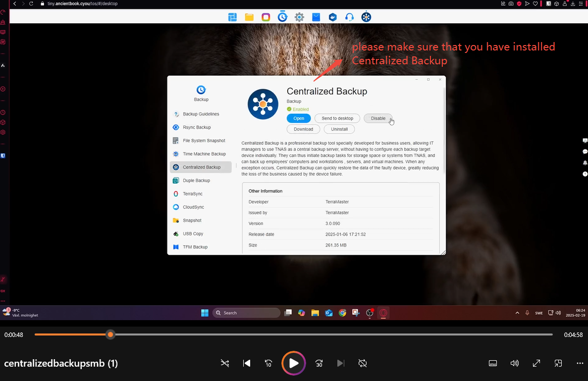This screenshot has height=381, width=588.
Task: Click the weather widget showing -9°C
Action: (x=21, y=313)
